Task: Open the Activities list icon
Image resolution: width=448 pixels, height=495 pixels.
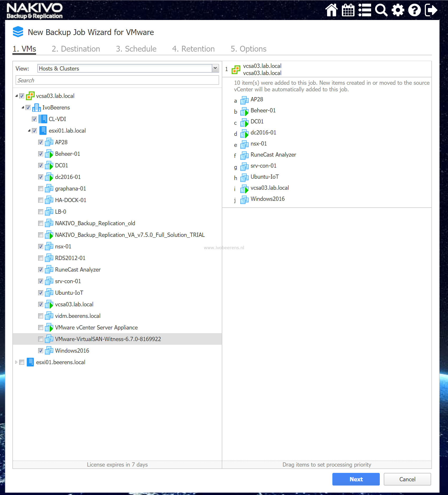Action: [x=365, y=10]
